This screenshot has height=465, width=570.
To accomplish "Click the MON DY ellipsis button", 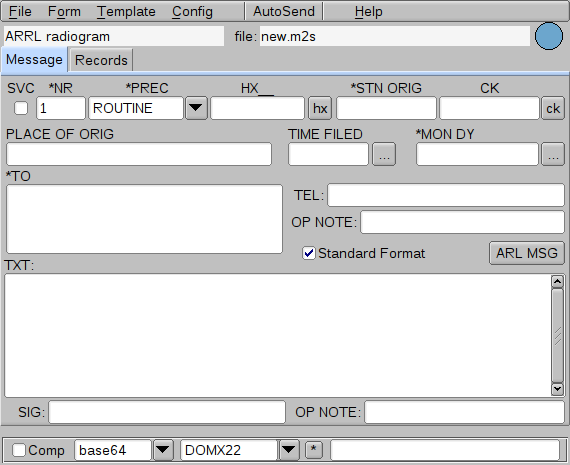I will (553, 154).
